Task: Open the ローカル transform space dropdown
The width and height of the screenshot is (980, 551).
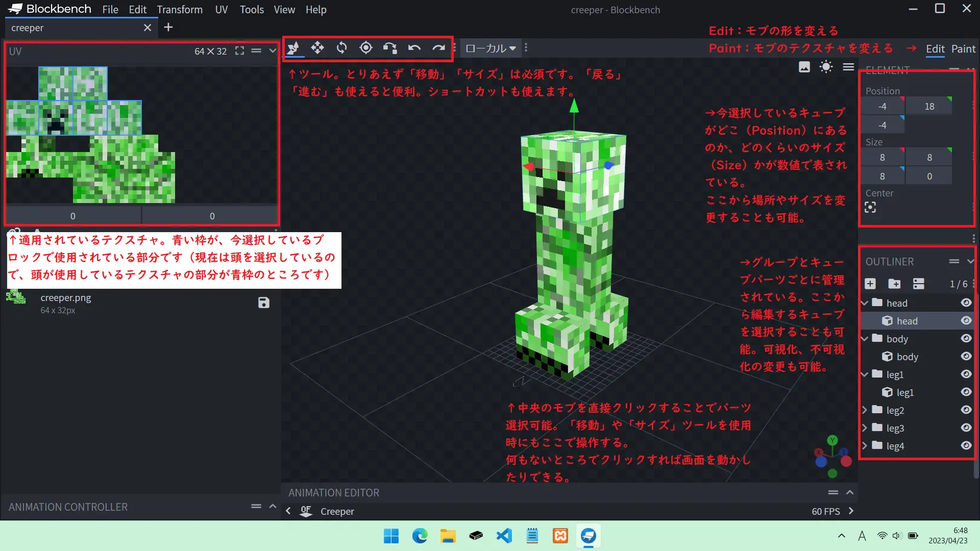Action: click(490, 48)
